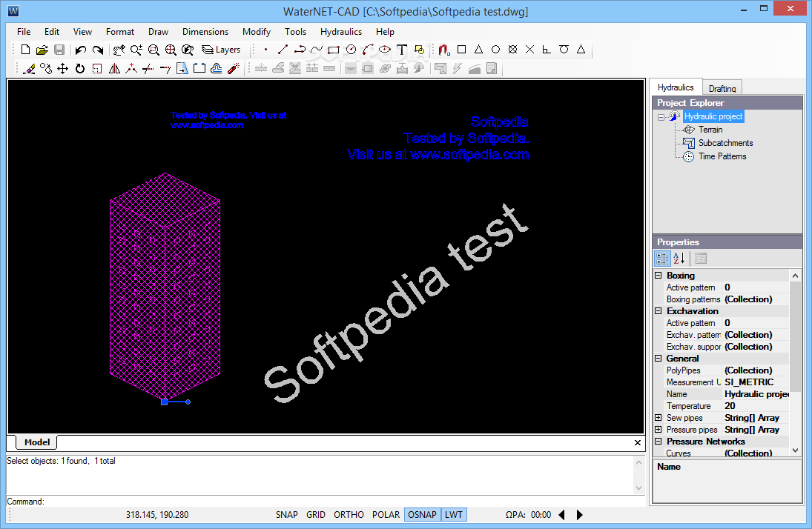Toggle the object snap magnet icon
The image size is (812, 529).
[443, 50]
